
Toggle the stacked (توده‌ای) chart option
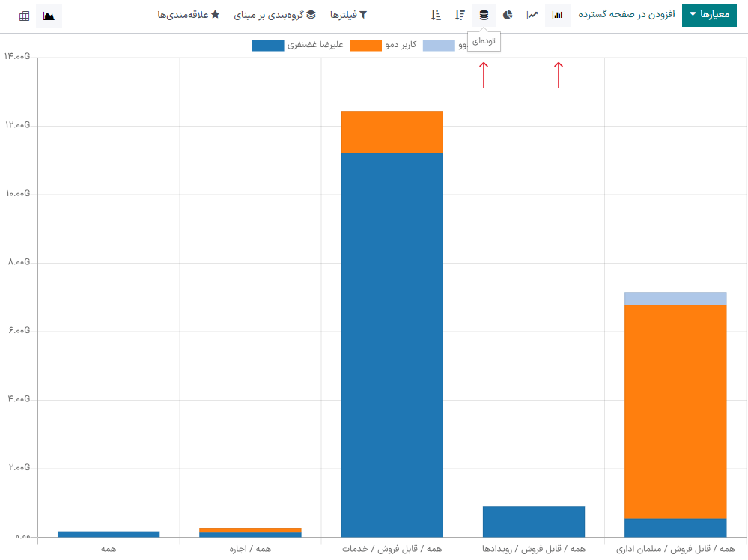(x=484, y=15)
